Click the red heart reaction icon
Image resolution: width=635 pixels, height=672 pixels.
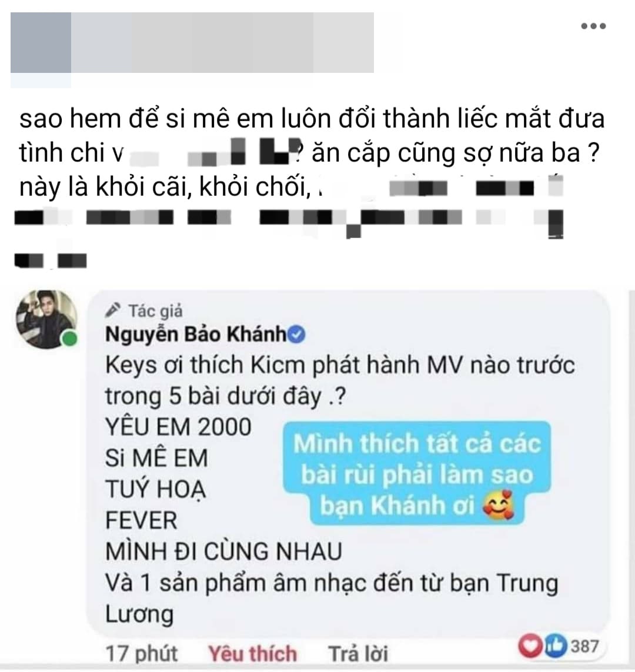530,646
